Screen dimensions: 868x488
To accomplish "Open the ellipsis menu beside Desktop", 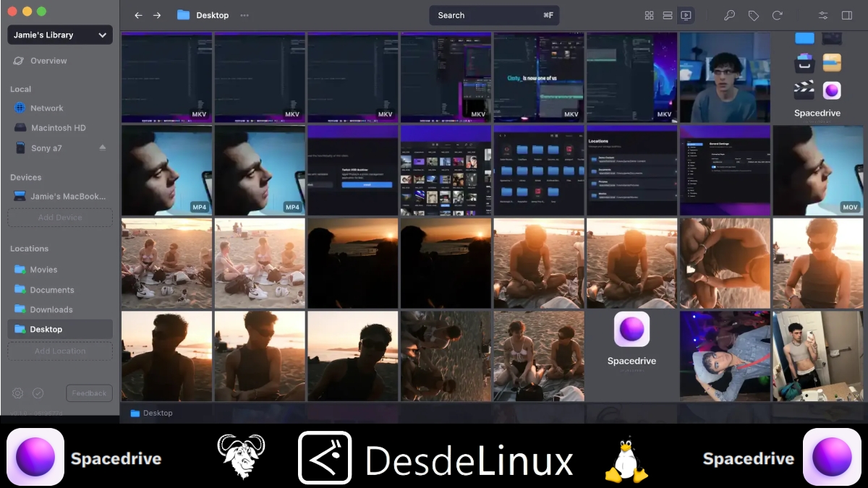I will pos(244,15).
